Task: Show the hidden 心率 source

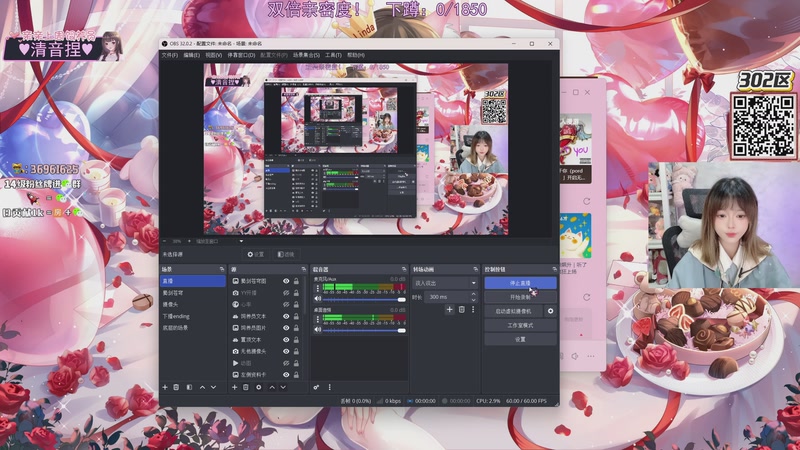Action: (286, 305)
